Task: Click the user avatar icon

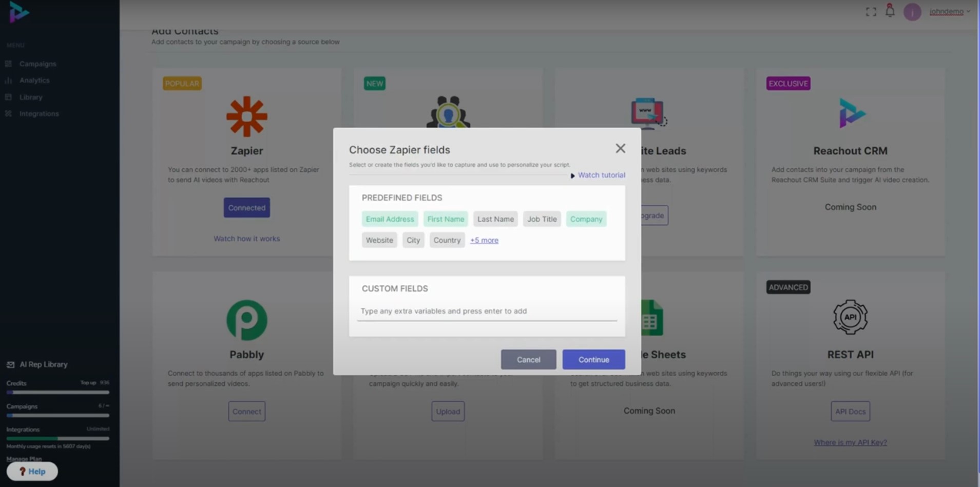Action: click(912, 12)
